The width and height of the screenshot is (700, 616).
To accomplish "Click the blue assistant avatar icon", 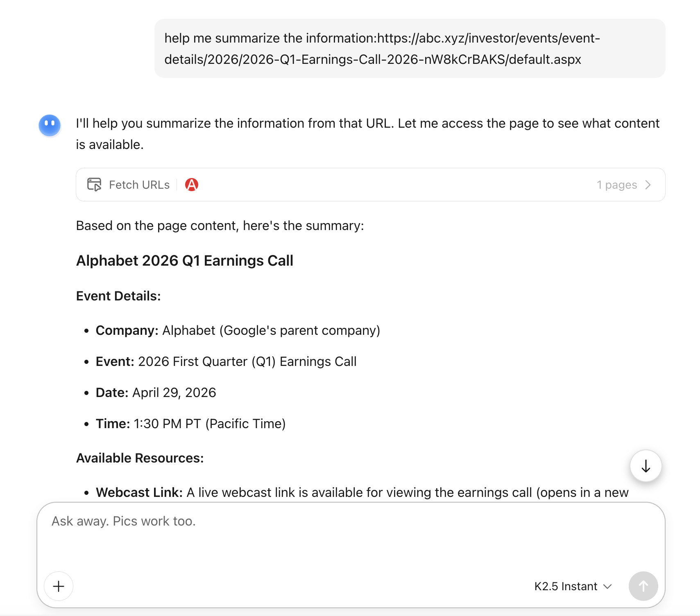I will [x=50, y=125].
